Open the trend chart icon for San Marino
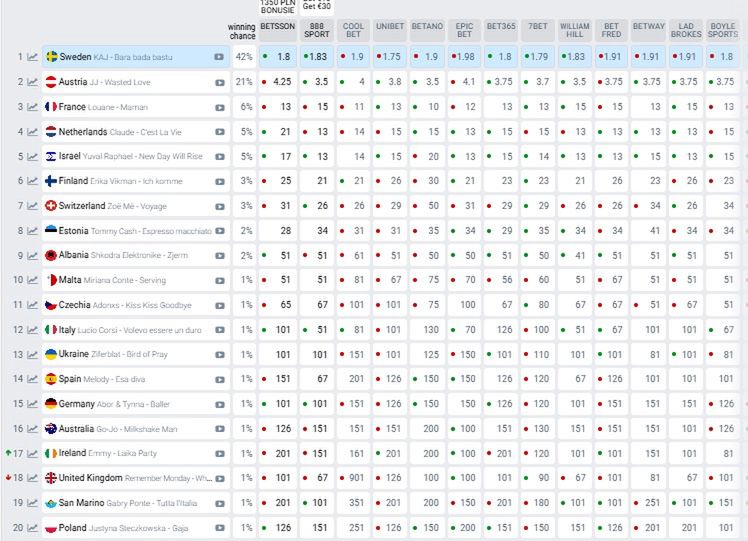 32,503
